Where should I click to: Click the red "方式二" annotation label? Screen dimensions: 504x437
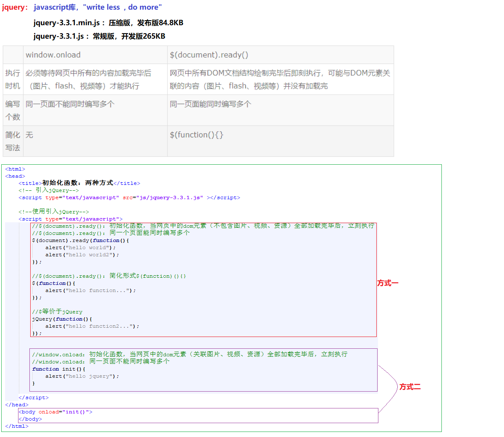click(410, 387)
